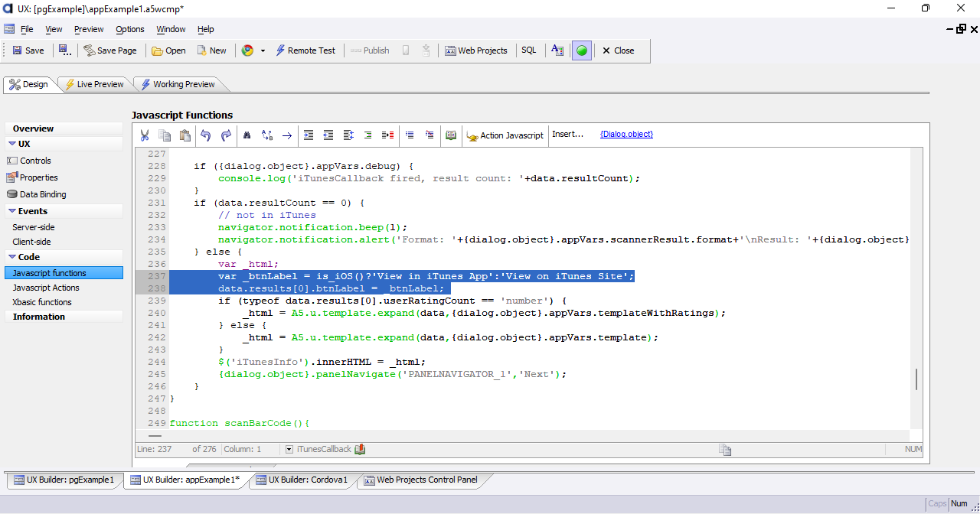Toggle the green circle indicator button

(x=582, y=50)
